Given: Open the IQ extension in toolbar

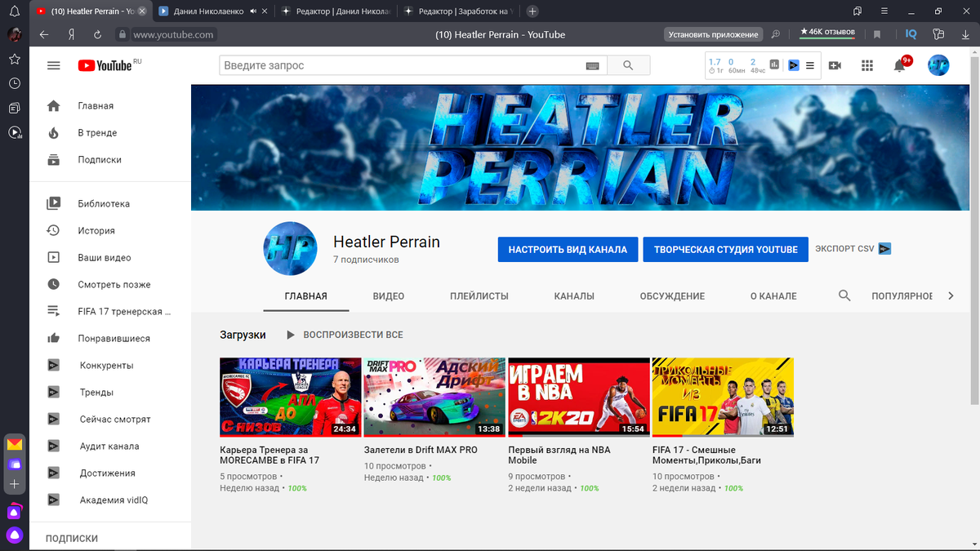Looking at the screenshot, I should coord(911,34).
